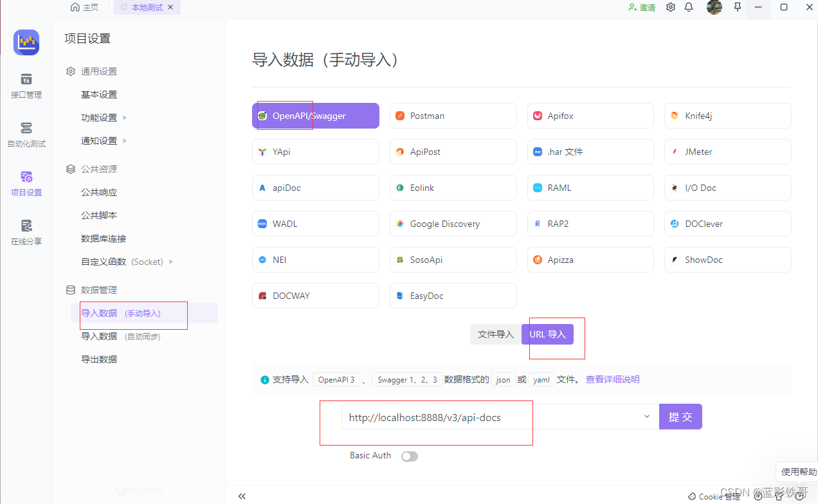Choose Eolink import format
This screenshot has height=504, width=818.
[453, 188]
